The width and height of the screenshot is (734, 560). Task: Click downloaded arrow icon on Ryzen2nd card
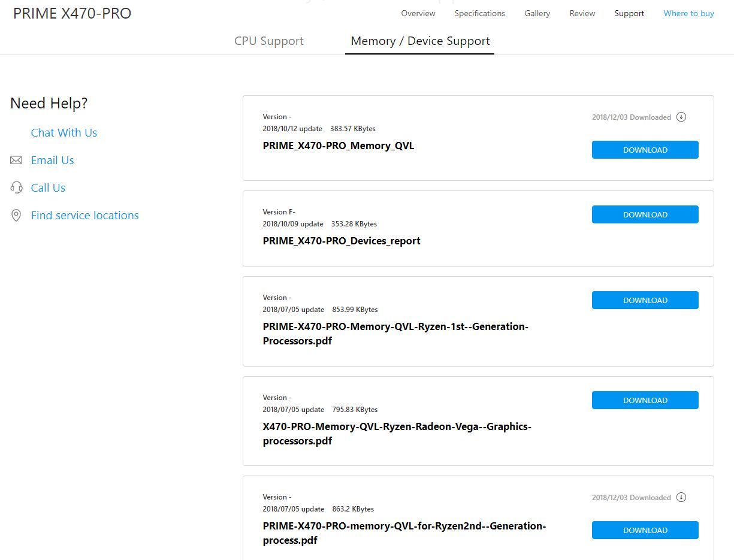pyautogui.click(x=681, y=497)
